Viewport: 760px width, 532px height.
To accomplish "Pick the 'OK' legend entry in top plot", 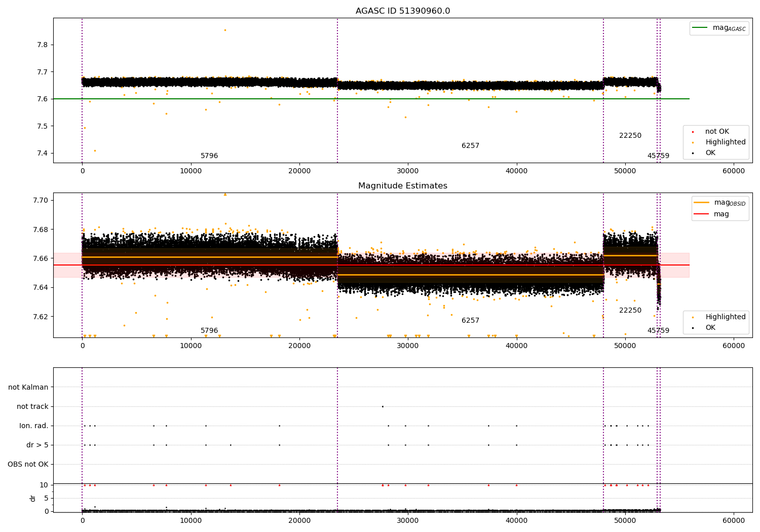I will pos(710,153).
